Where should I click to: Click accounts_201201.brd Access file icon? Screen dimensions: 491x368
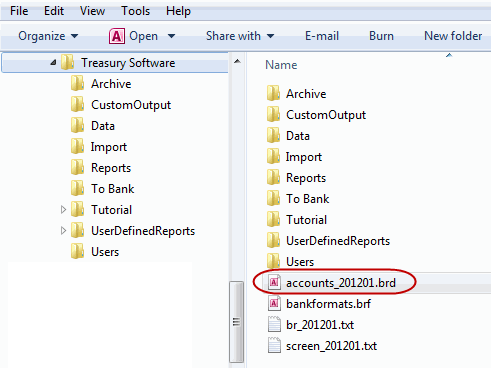(274, 282)
